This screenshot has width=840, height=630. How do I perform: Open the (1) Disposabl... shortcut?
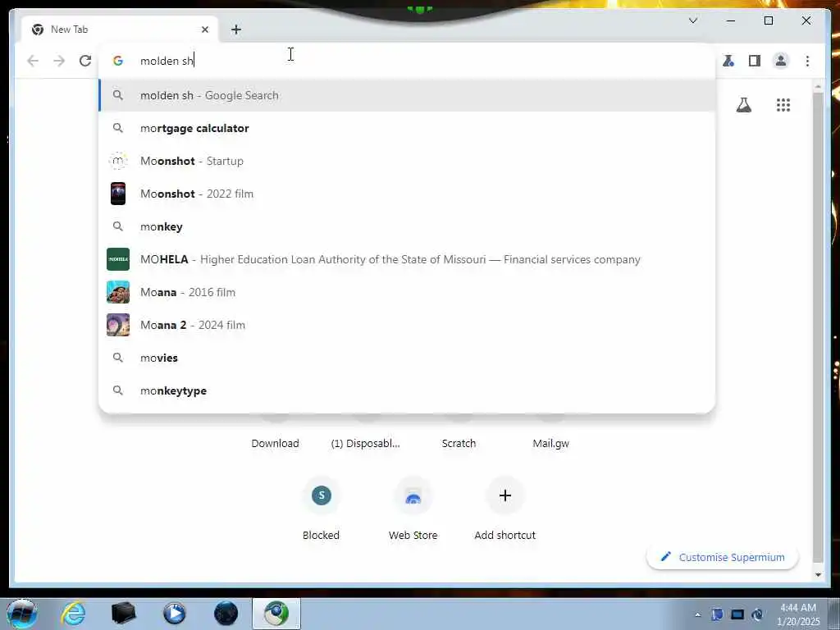[x=365, y=443]
